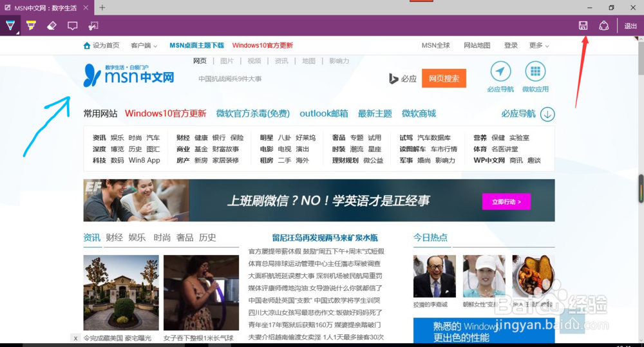Open the elderly man thumbnail in 今日热点
The image size is (644, 347).
click(x=435, y=276)
